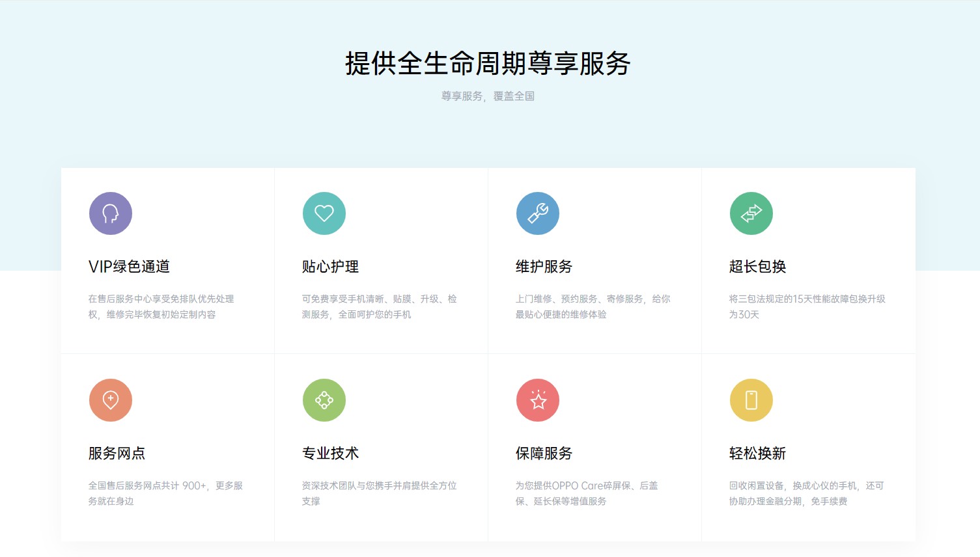Go to the 服务网点 heading
This screenshot has width=980, height=557.
pos(117,454)
